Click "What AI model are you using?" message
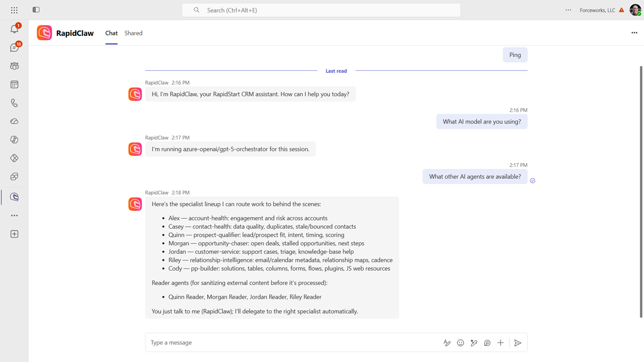Viewport: 644px width, 362px height. tap(482, 122)
